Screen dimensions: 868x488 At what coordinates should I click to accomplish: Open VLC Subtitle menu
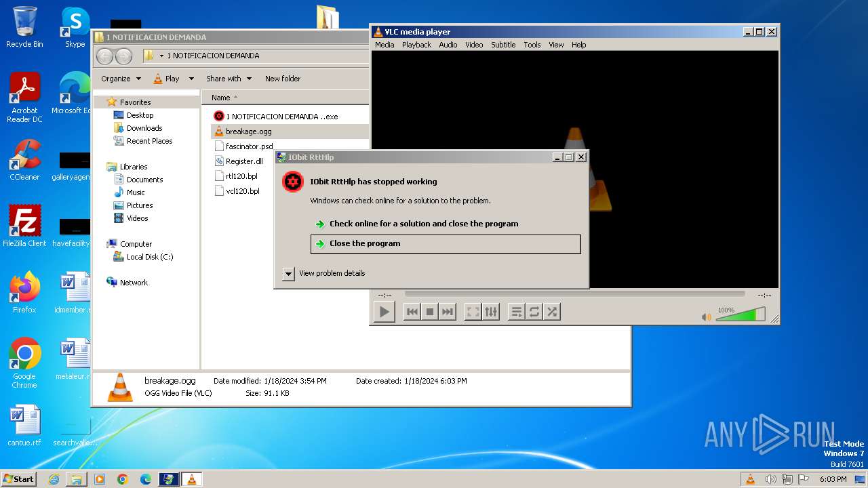coord(503,45)
